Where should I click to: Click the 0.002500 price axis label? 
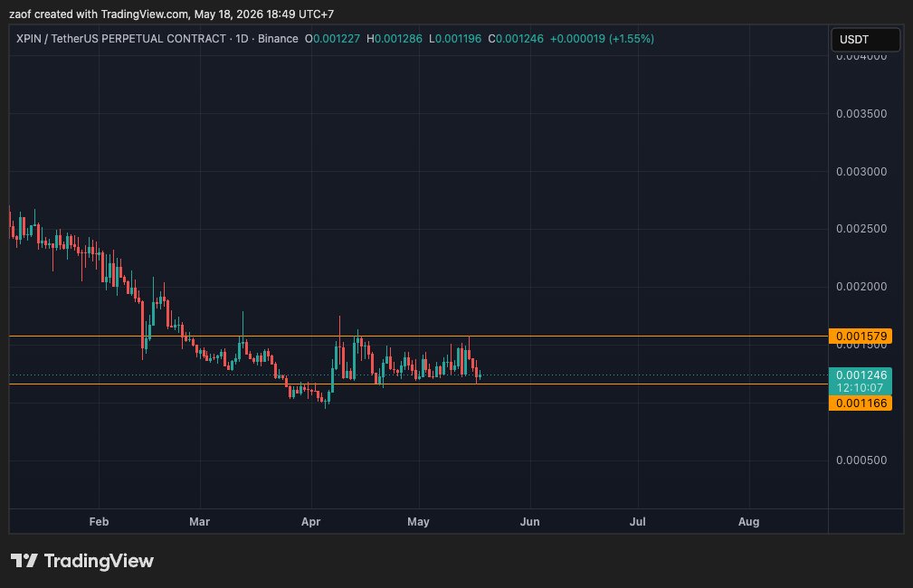(x=861, y=229)
